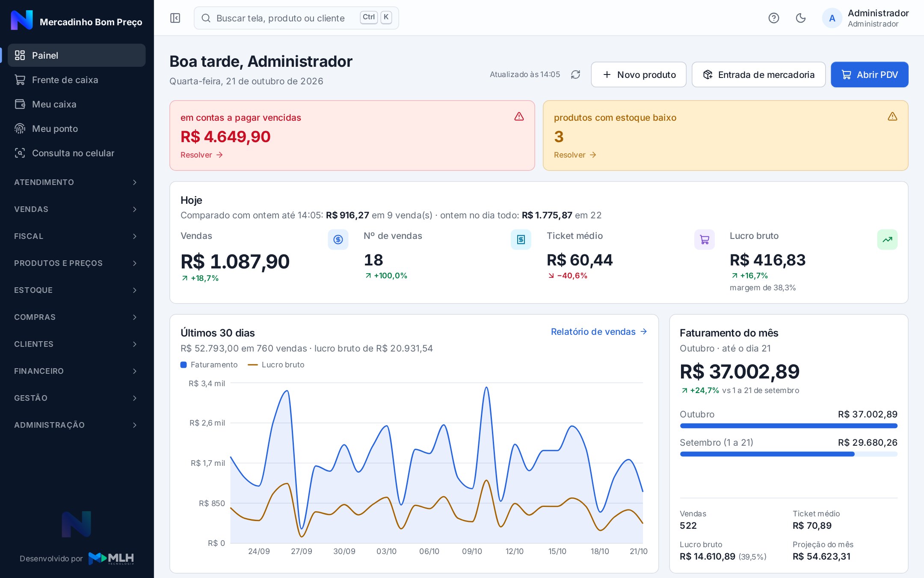Screen dimensions: 924x578
Task: Resolve low stock products
Action: coord(575,155)
